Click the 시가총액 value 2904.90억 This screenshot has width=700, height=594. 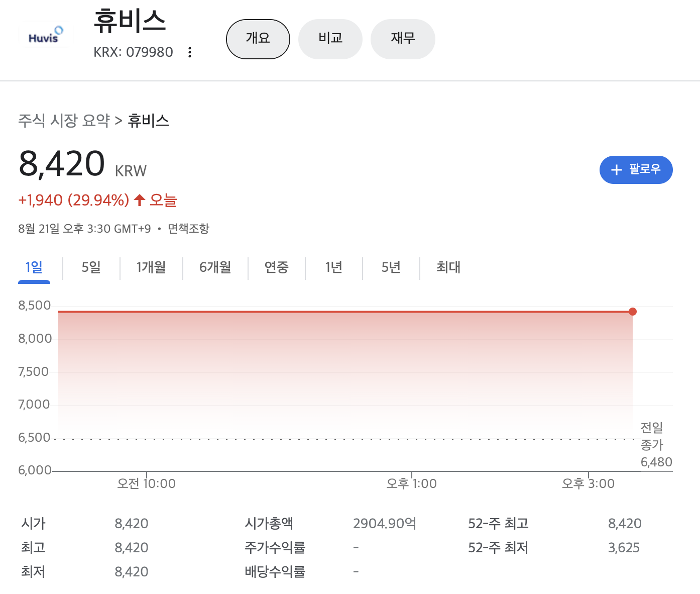pos(385,524)
